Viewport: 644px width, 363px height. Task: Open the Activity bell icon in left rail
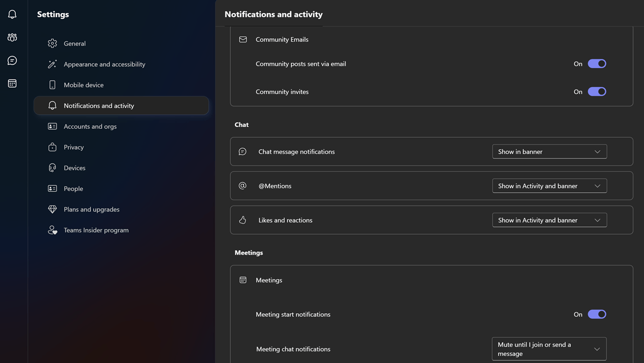[x=12, y=14]
